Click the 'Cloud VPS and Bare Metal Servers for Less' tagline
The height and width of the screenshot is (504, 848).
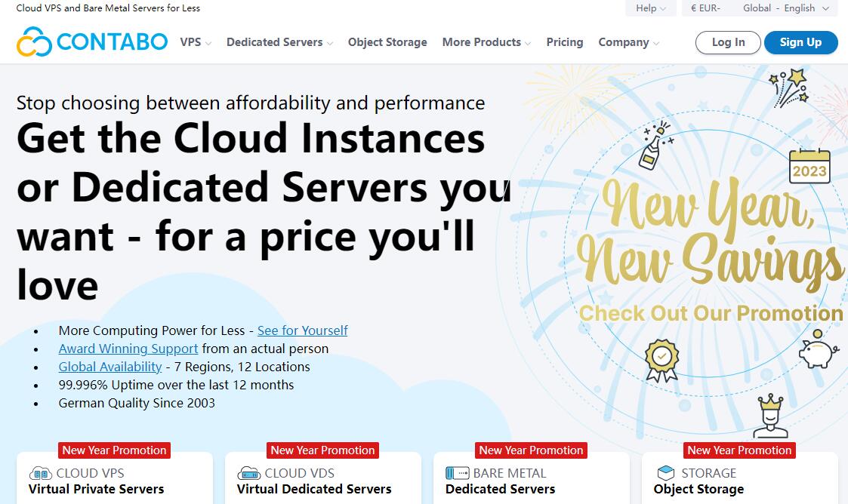tap(108, 8)
